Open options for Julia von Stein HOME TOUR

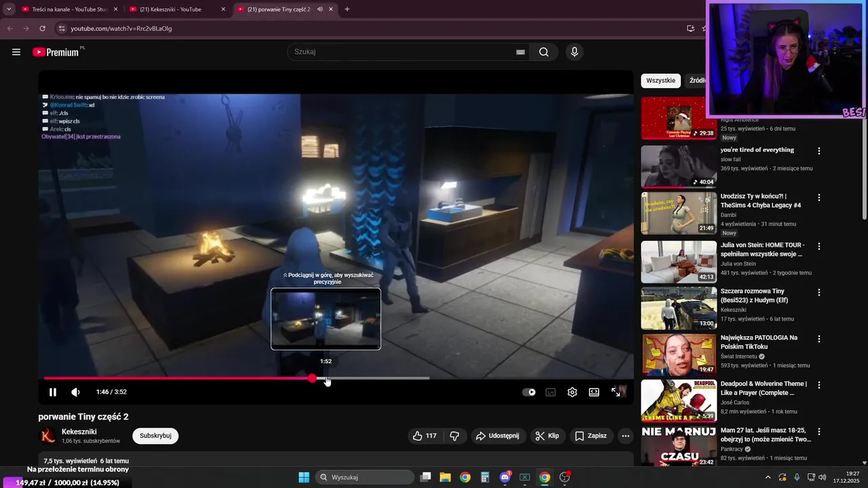click(x=819, y=246)
